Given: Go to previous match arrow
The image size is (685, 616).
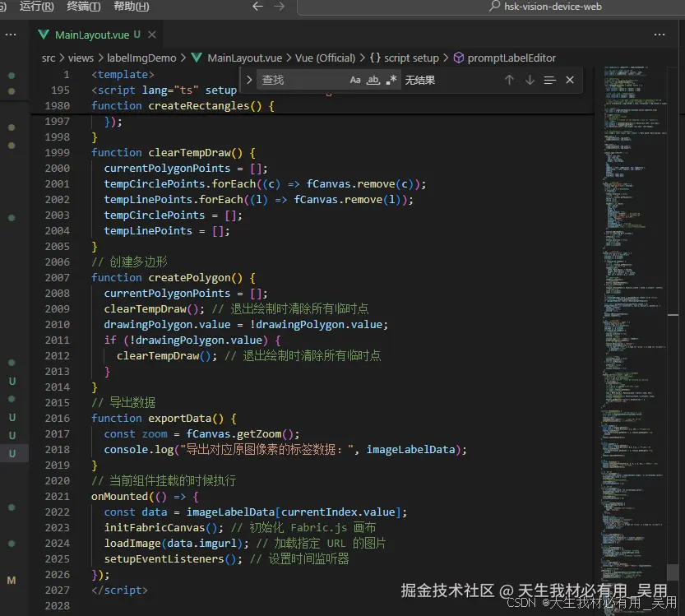Looking at the screenshot, I should [x=509, y=80].
